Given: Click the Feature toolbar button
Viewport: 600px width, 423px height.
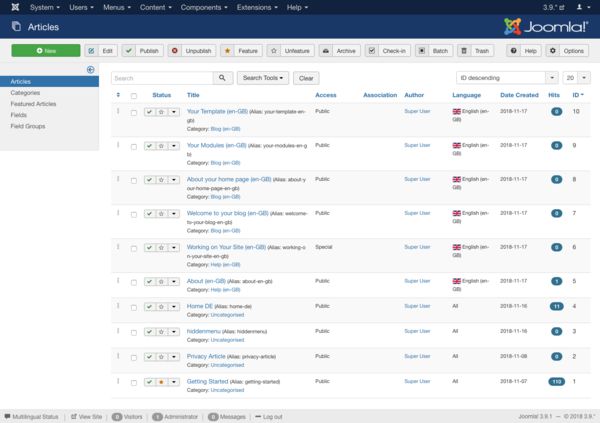Looking at the screenshot, I should coord(241,51).
